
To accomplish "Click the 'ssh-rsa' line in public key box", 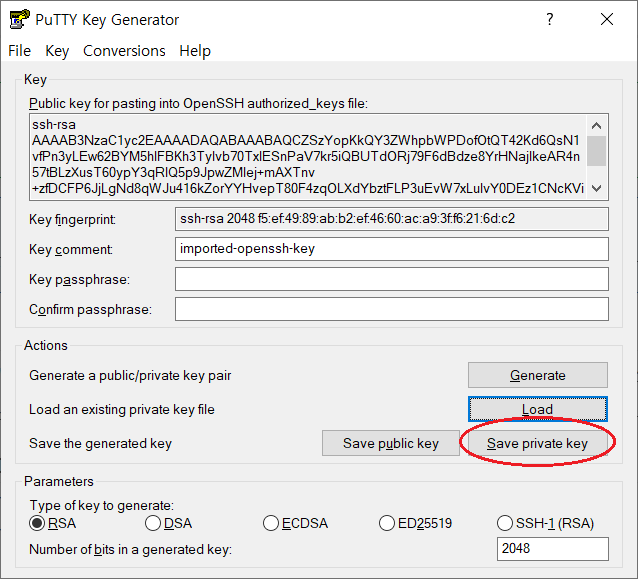I will (54, 125).
